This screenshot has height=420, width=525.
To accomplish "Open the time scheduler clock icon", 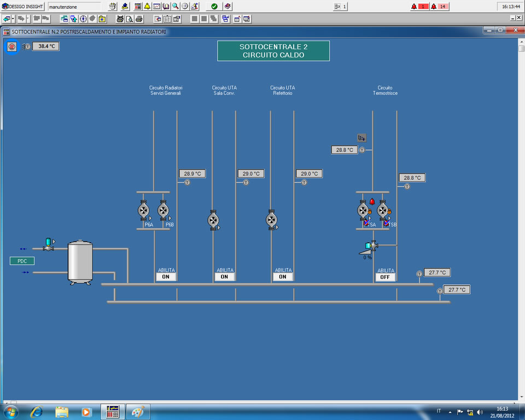I will point(185,6).
